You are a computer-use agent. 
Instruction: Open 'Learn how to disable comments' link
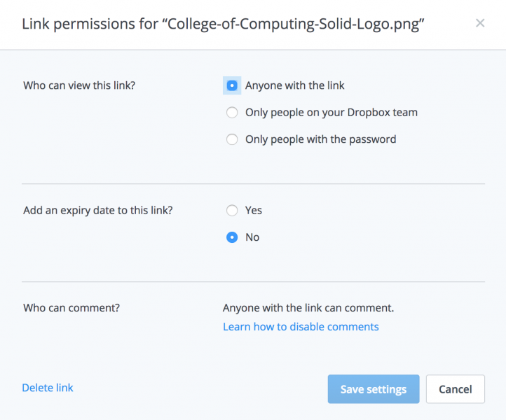pyautogui.click(x=301, y=327)
